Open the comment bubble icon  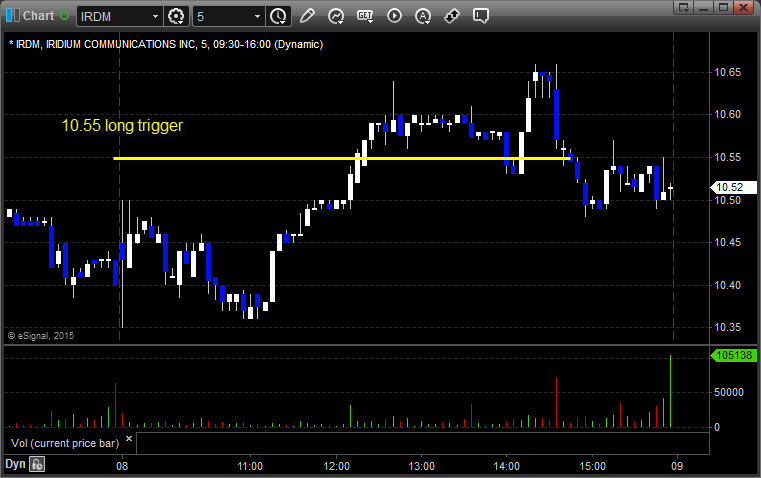tap(480, 16)
